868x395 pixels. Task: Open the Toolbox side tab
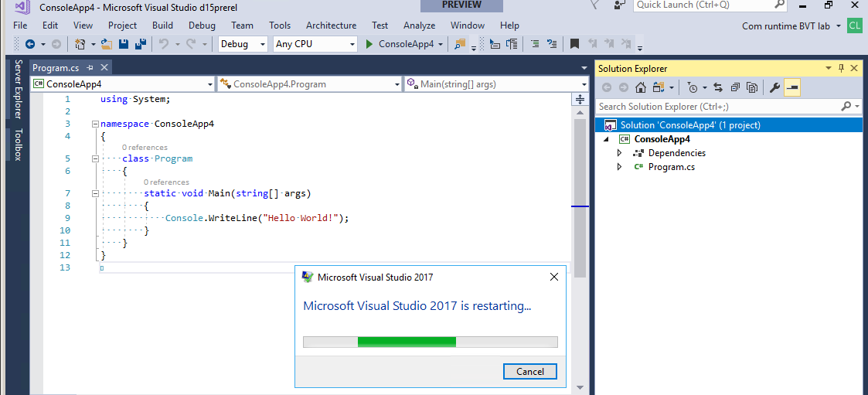coord(18,145)
